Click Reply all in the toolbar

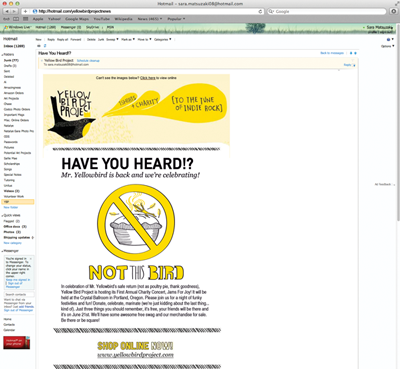pyautogui.click(x=63, y=39)
